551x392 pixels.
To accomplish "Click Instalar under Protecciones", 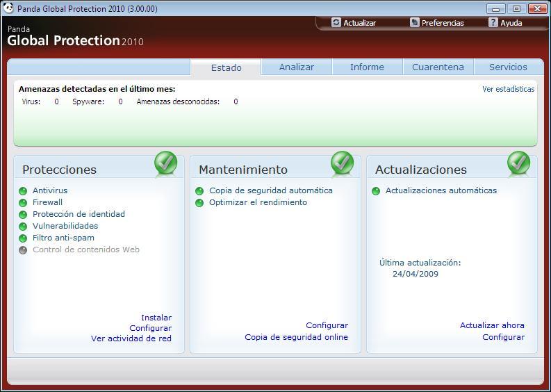I will click(x=156, y=318).
